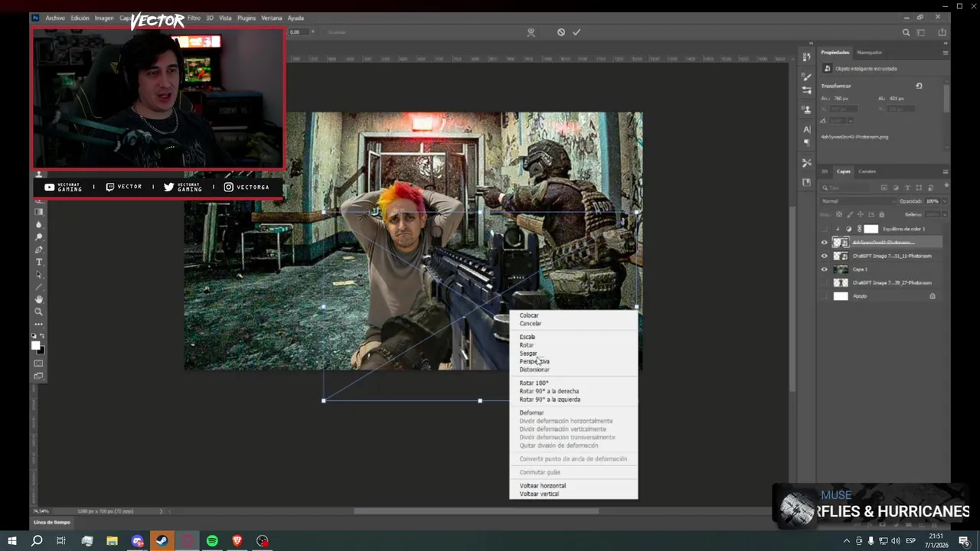
Task: Select the Line tool
Action: [39, 287]
